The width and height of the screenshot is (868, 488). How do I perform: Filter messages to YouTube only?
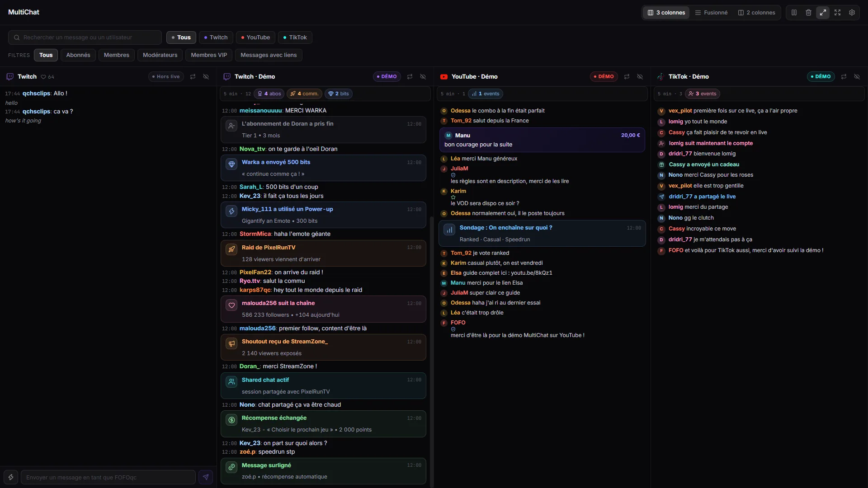[255, 38]
